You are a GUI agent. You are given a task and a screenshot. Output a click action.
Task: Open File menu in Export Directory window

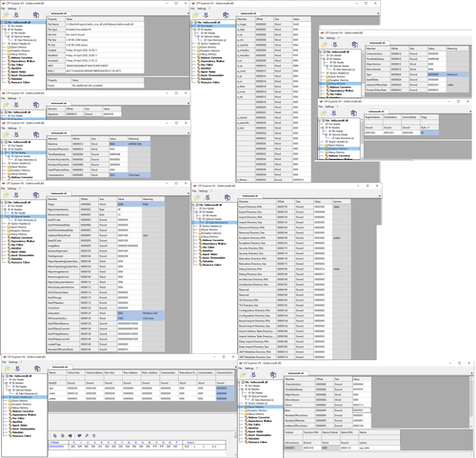pyautogui.click(x=241, y=368)
